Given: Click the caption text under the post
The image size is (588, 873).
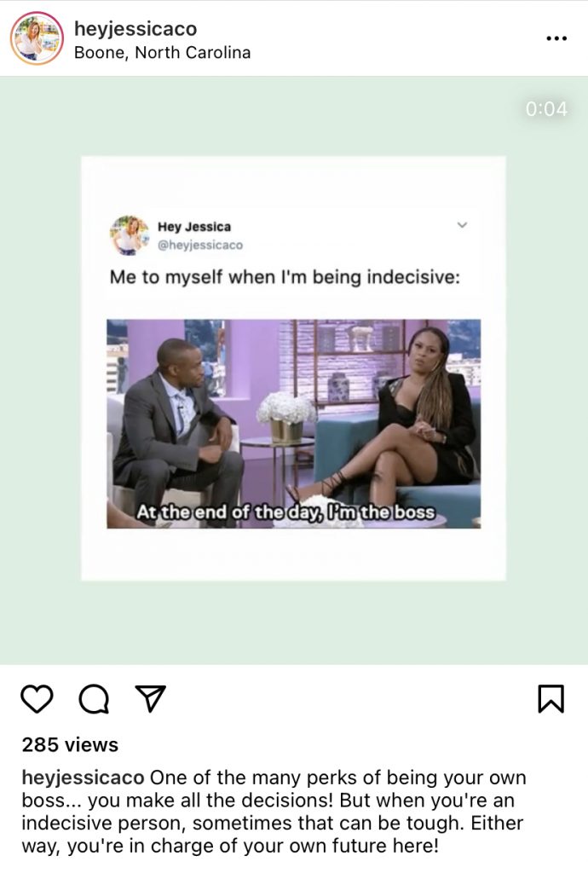Looking at the screenshot, I should (x=274, y=812).
